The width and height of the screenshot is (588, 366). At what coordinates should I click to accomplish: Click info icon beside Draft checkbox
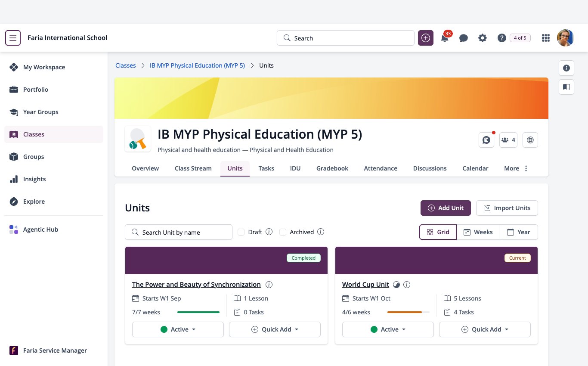269,232
